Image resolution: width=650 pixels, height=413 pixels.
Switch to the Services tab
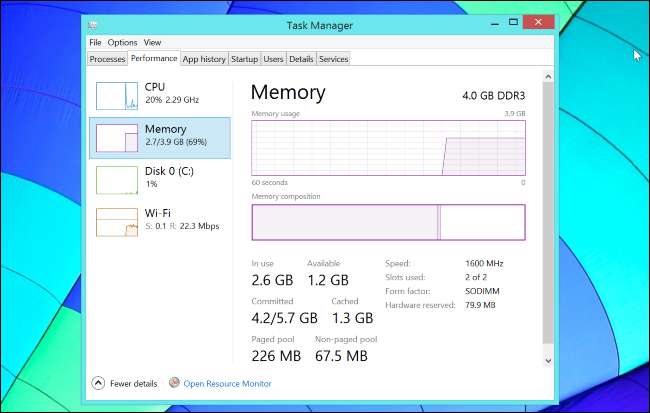pos(333,59)
